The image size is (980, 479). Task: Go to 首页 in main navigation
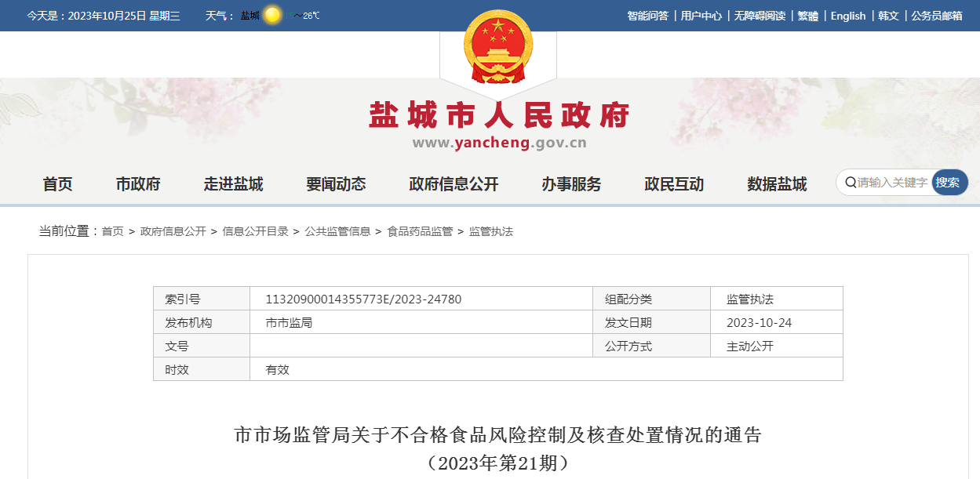tap(57, 184)
